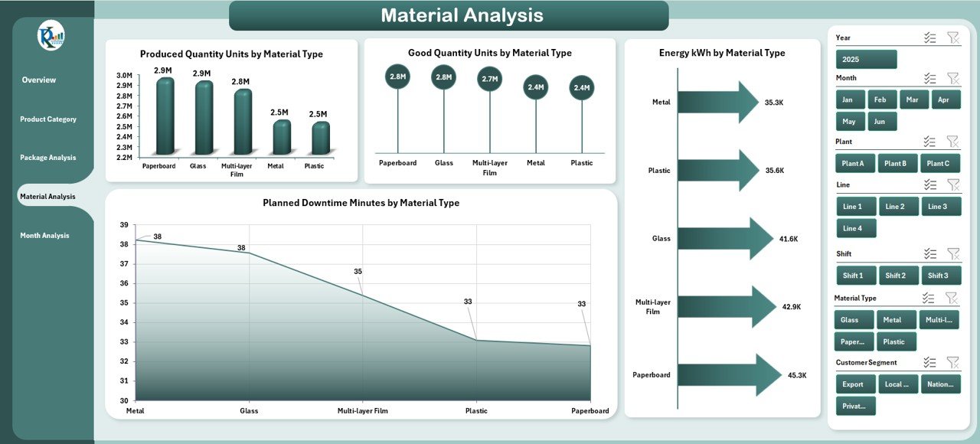Viewport: 980px width, 444px height.
Task: Select all months via Month slicer multi-select icon
Action: (x=929, y=77)
